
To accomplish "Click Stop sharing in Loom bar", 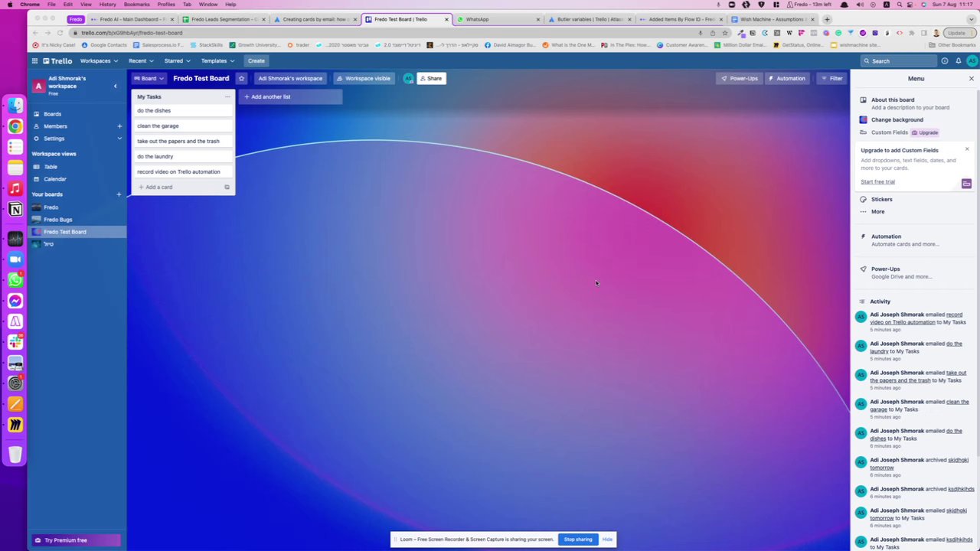I will 578,540.
